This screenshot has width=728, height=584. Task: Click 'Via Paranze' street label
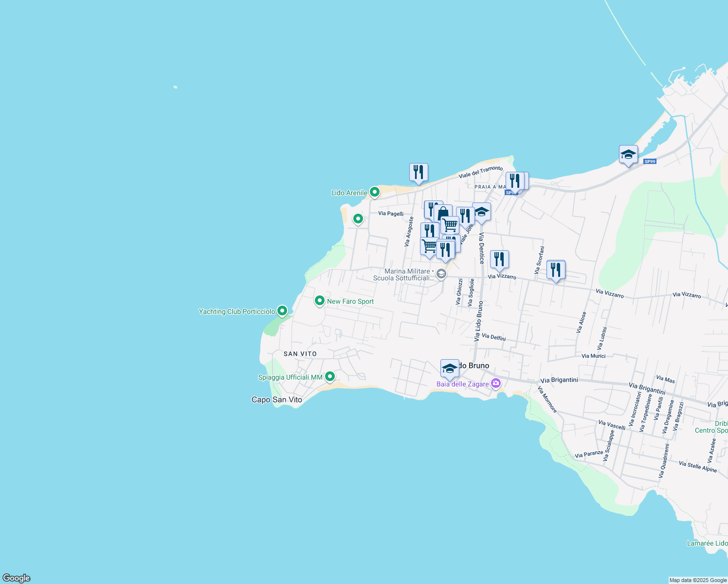tap(589, 454)
